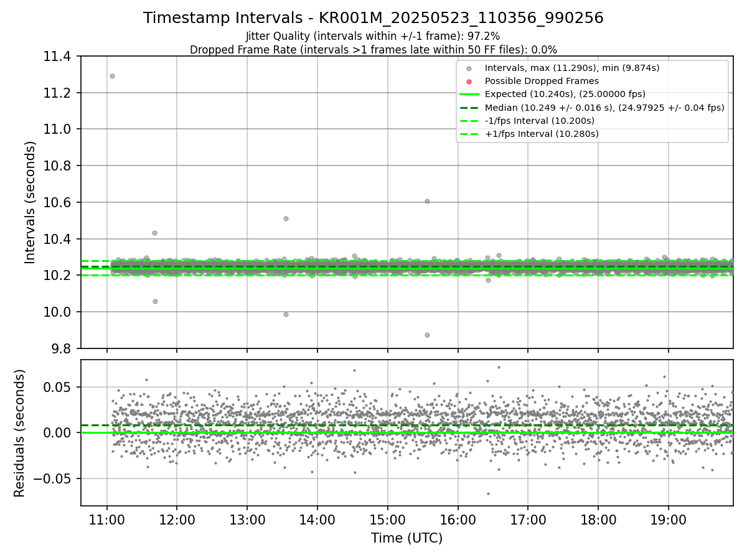Click the y-axis tick label '9.8'
This screenshot has height=560, width=747.
click(60, 348)
